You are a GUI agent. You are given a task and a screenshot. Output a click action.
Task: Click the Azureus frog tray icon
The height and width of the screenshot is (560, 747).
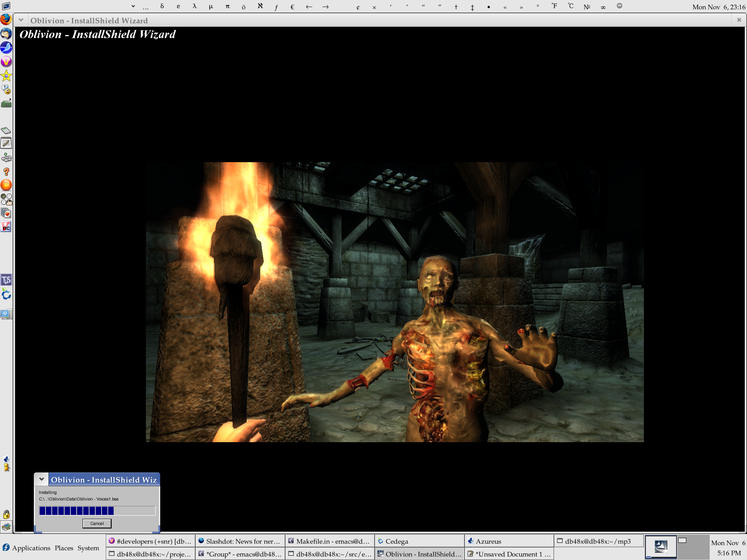6,459
